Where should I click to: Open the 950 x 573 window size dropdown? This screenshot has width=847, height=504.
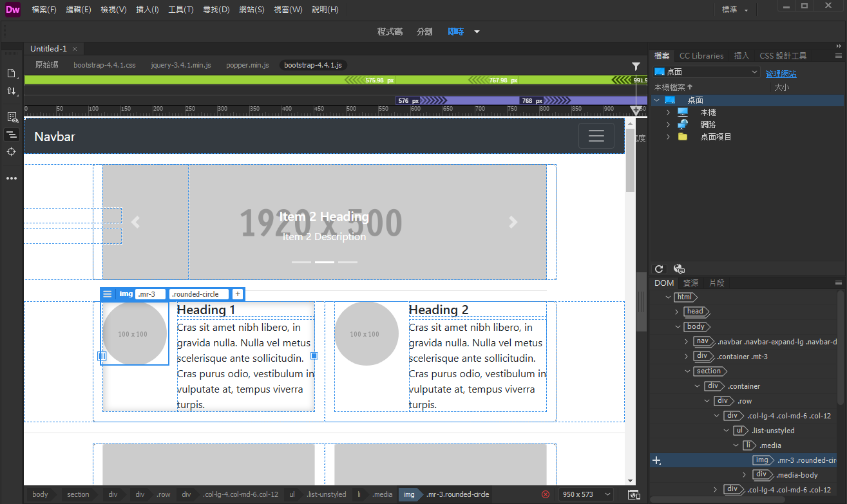(585, 494)
